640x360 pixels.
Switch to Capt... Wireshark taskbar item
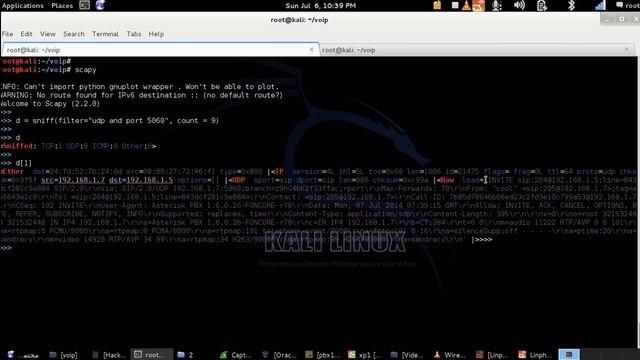[235, 355]
